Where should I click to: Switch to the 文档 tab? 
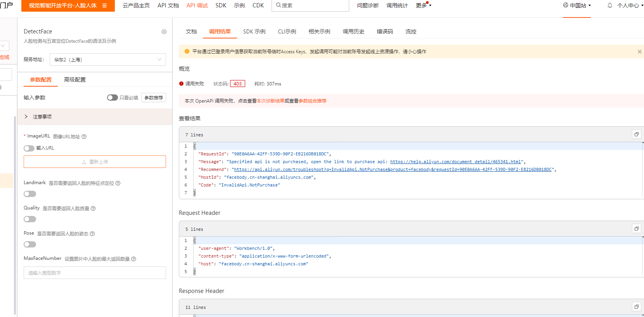point(191,31)
